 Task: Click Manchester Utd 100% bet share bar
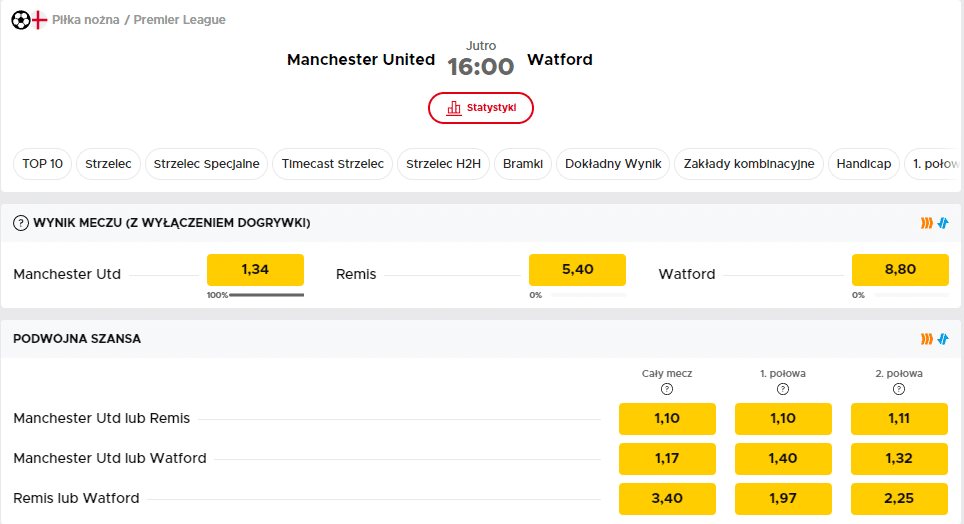click(266, 295)
